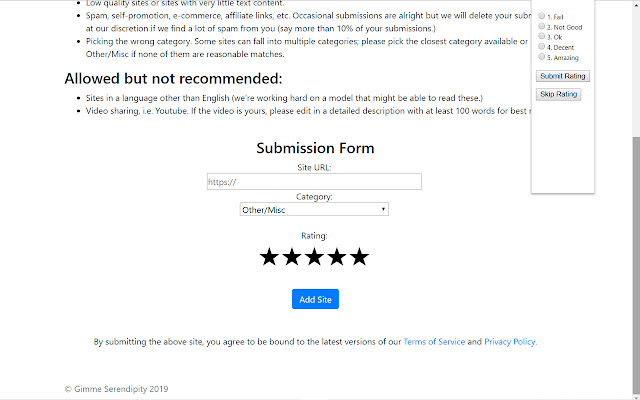Select the third rating star
Screen dimensions: 640x400
314,257
